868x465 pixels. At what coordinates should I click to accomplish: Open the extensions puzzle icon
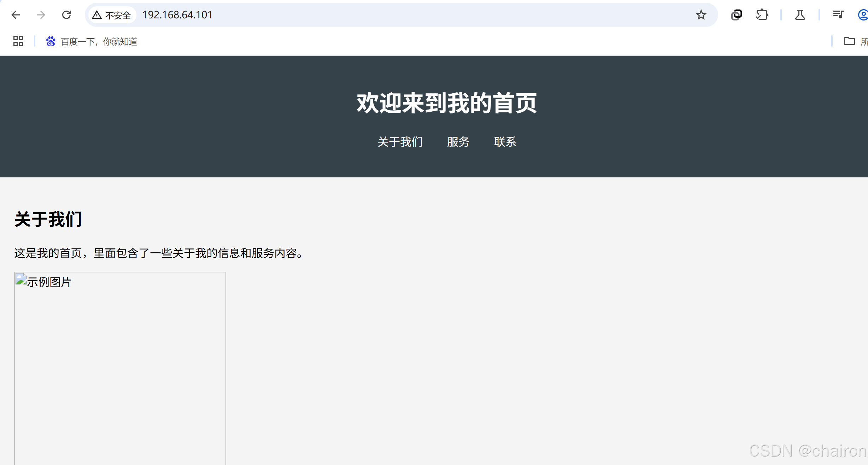[762, 15]
